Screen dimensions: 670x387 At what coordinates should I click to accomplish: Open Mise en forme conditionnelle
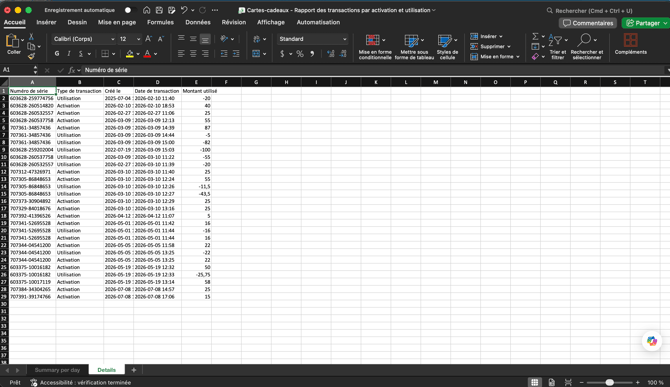[x=375, y=47]
